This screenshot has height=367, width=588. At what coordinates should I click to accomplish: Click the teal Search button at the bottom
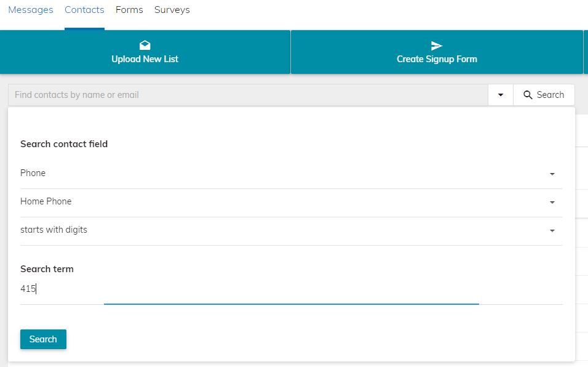click(43, 339)
